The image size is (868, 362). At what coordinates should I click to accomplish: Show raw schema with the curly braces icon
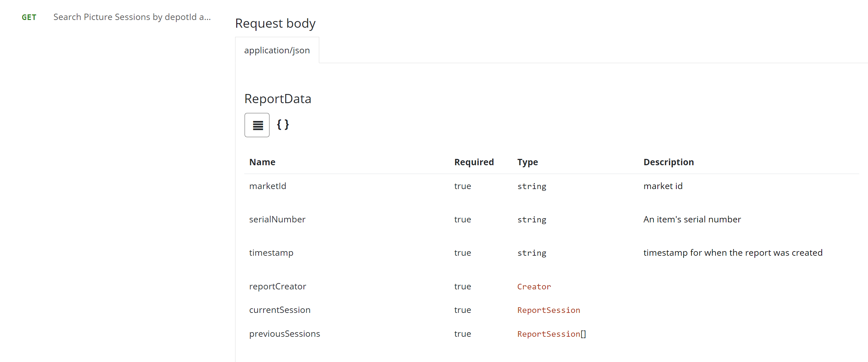tap(283, 125)
